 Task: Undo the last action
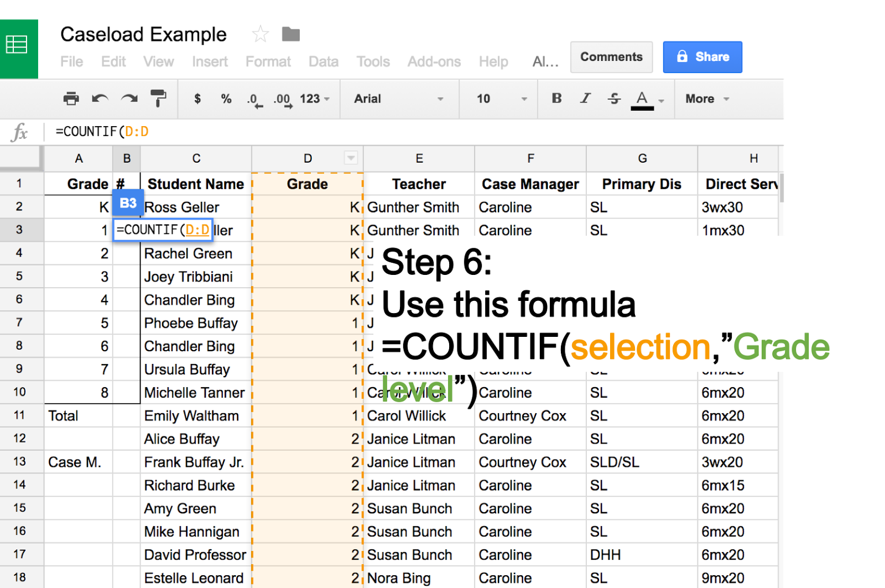coord(99,98)
